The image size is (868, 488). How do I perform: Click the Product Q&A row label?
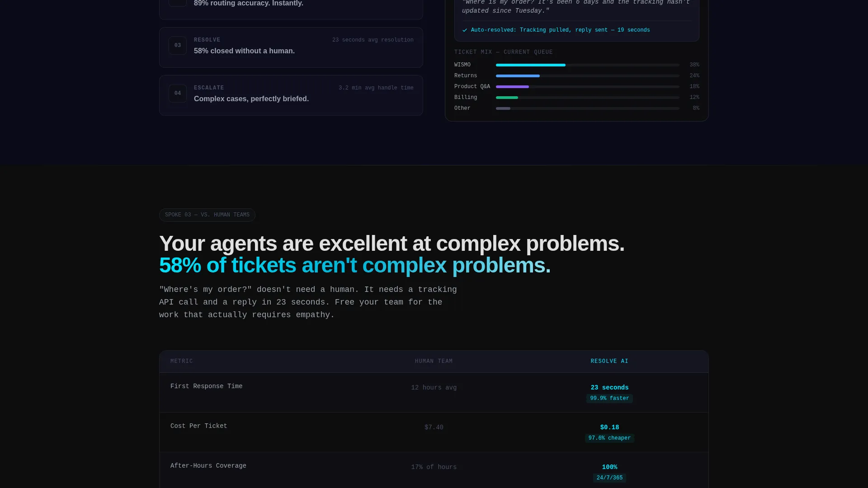[x=472, y=87]
